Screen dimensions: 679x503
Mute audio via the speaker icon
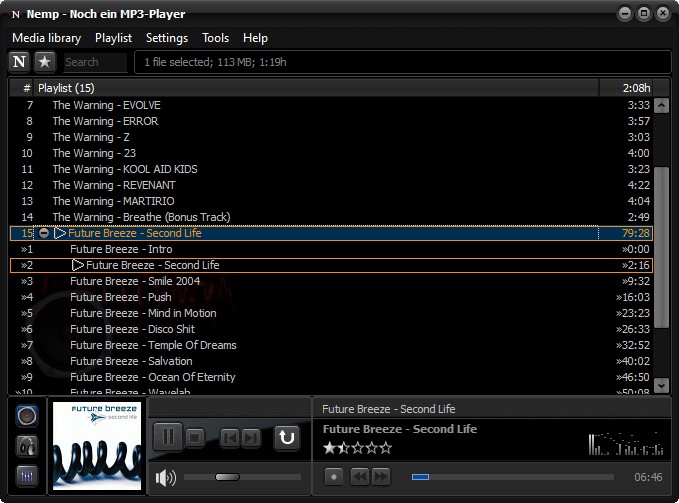pyautogui.click(x=166, y=478)
